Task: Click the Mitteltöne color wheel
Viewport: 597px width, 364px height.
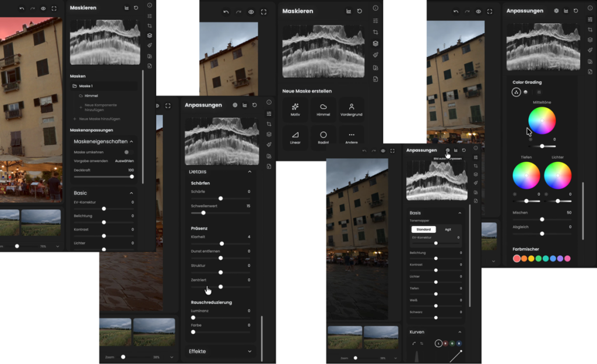Action: (542, 121)
